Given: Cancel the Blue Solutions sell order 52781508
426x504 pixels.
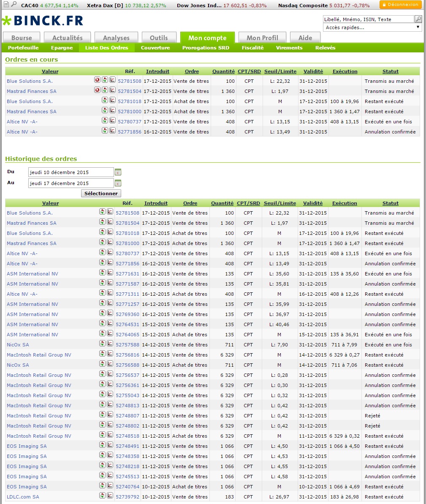Looking at the screenshot, I should 97,80.
